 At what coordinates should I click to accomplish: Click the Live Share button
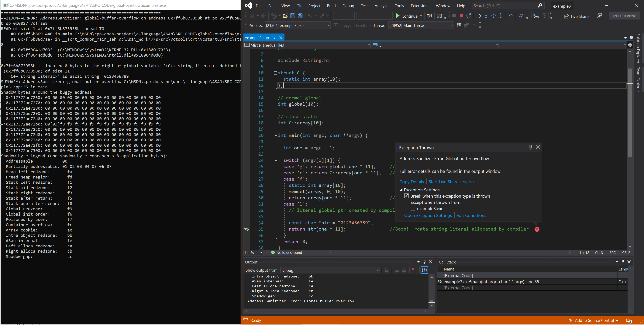click(576, 16)
